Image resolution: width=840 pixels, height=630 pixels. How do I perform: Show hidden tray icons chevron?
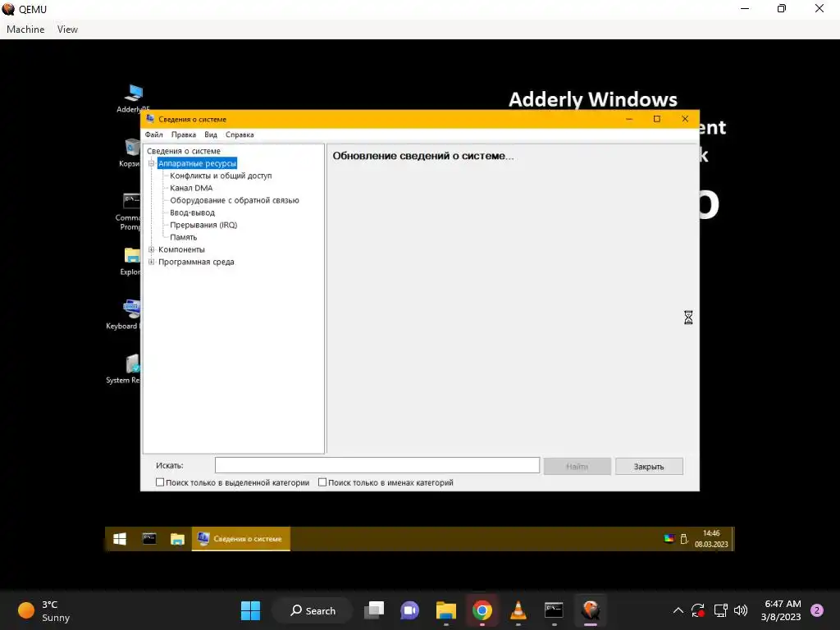pos(678,610)
